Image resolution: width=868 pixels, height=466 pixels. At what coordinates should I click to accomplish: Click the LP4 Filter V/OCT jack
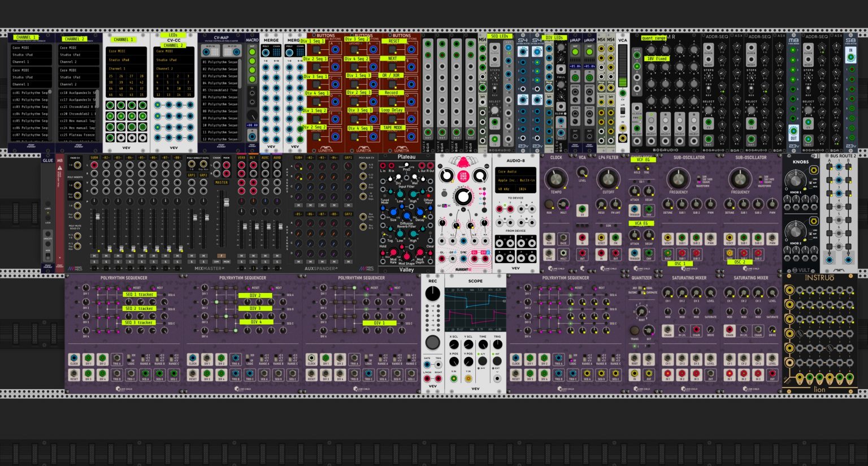point(602,239)
